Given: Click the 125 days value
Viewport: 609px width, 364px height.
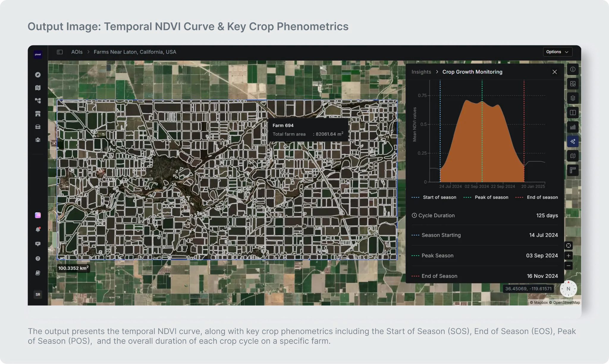Looking at the screenshot, I should tap(547, 216).
